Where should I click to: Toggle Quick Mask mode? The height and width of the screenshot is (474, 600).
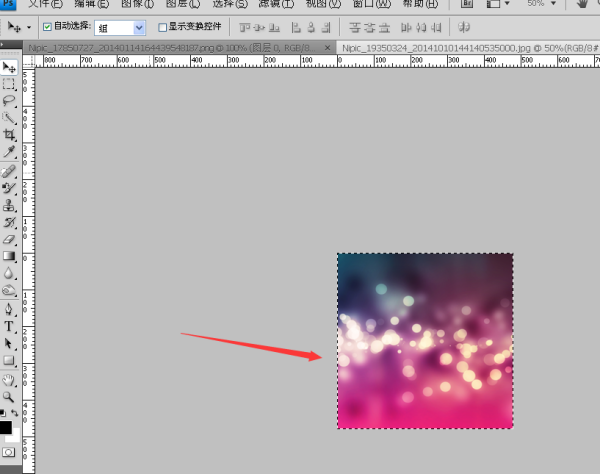[x=8, y=452]
